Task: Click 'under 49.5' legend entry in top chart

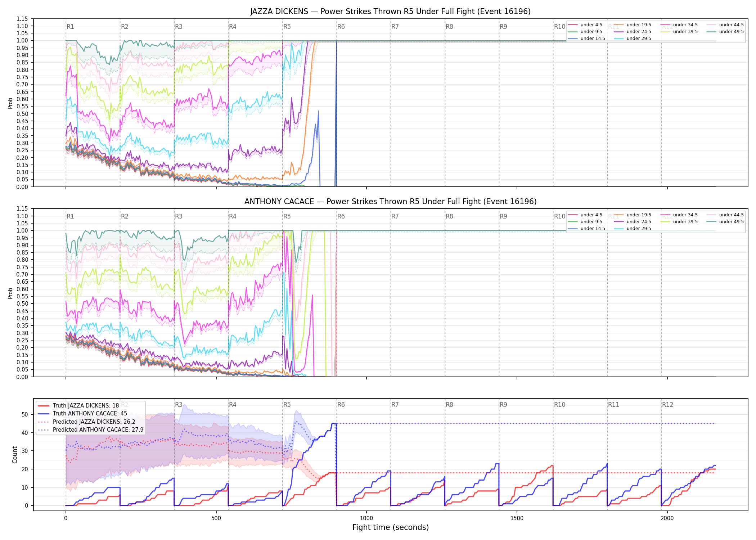Action: pos(725,32)
